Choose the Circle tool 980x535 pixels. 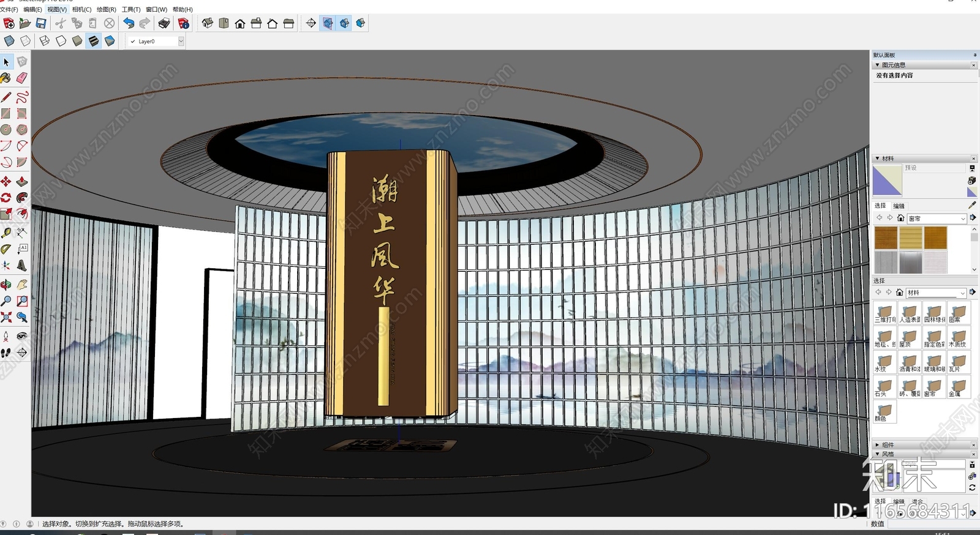tap(6, 130)
